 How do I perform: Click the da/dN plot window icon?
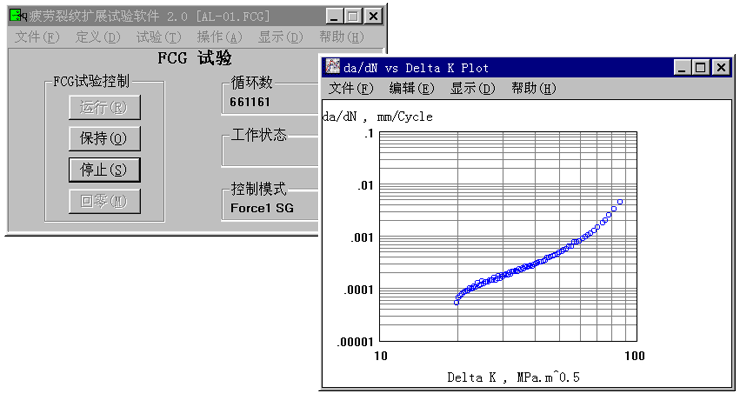[x=333, y=67]
